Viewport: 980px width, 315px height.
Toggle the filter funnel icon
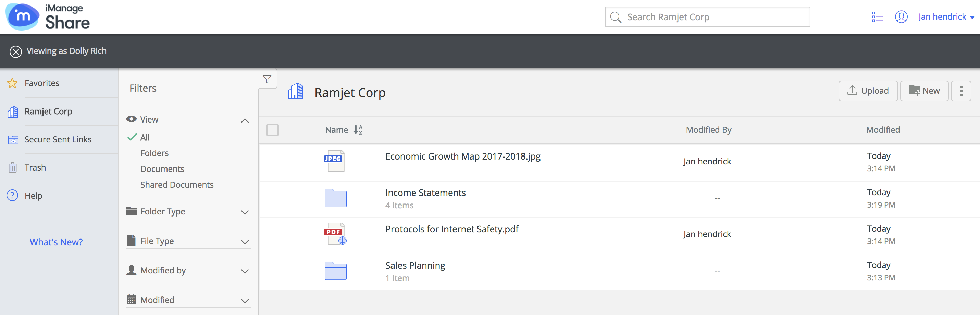click(267, 79)
